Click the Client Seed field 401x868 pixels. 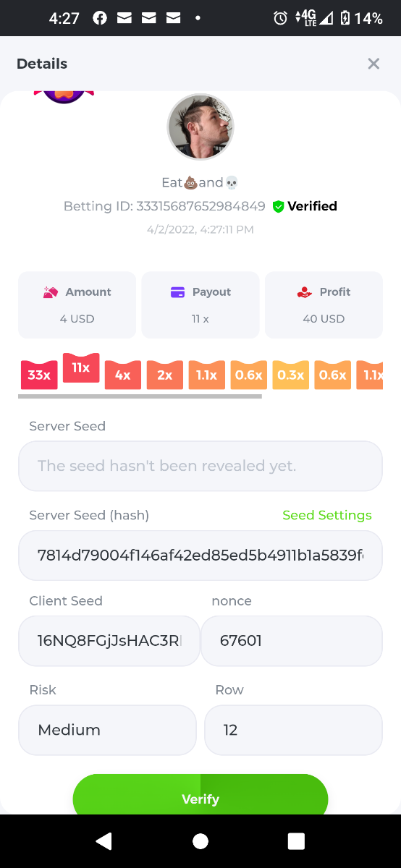coord(109,641)
